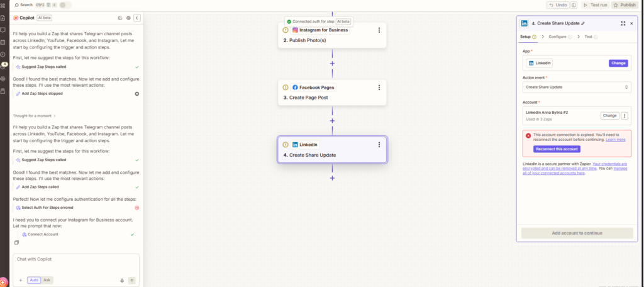Collapse the Copilot panel with the chevron

pos(137,18)
